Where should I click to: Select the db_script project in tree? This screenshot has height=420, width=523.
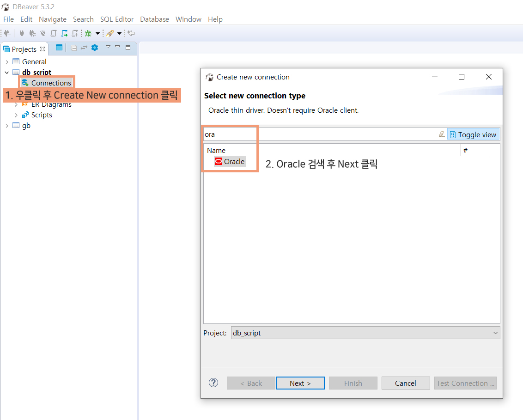click(x=36, y=73)
